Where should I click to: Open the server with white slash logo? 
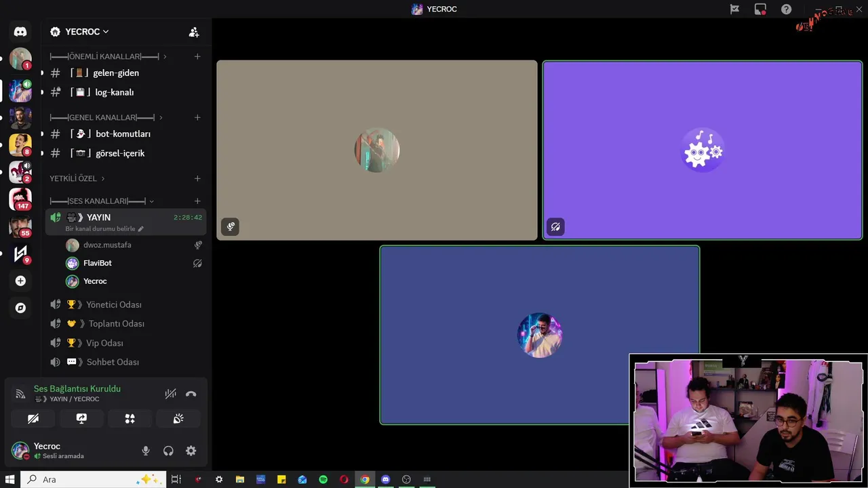coord(20,253)
